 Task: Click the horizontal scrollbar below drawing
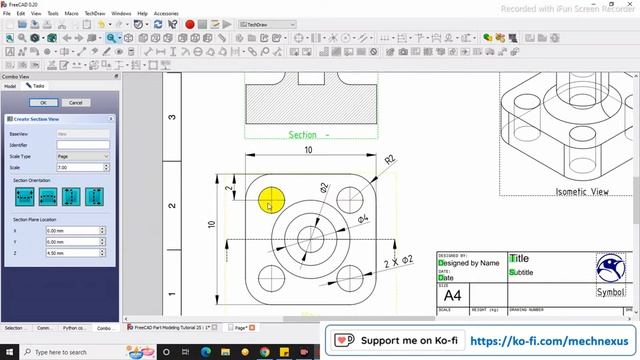click(x=358, y=319)
